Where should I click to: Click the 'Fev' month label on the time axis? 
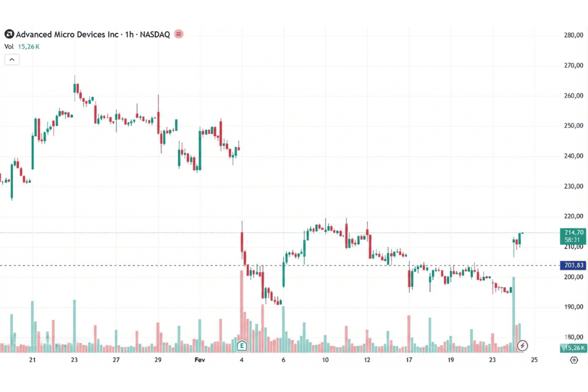coord(200,360)
